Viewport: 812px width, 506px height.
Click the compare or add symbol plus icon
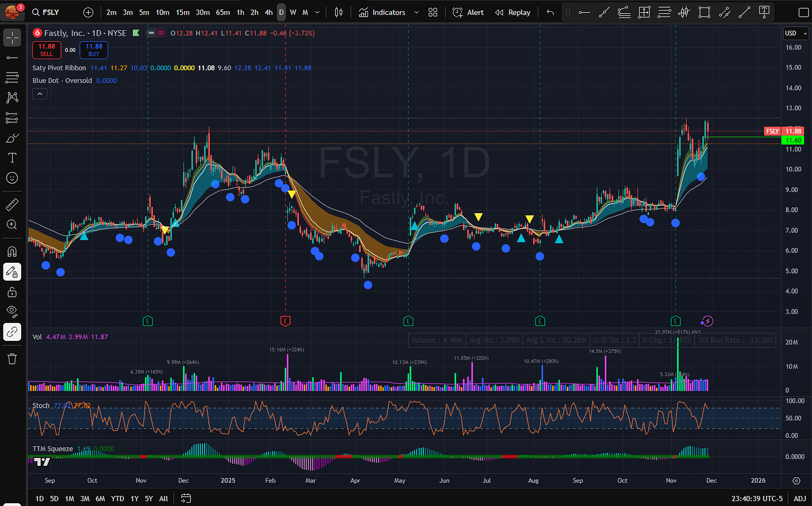click(x=88, y=12)
